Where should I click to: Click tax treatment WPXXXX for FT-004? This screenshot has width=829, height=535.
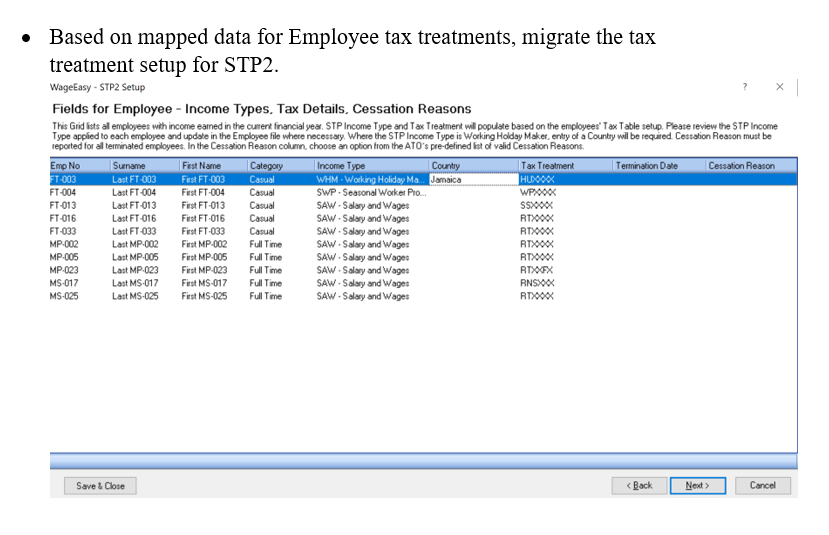[x=538, y=192]
